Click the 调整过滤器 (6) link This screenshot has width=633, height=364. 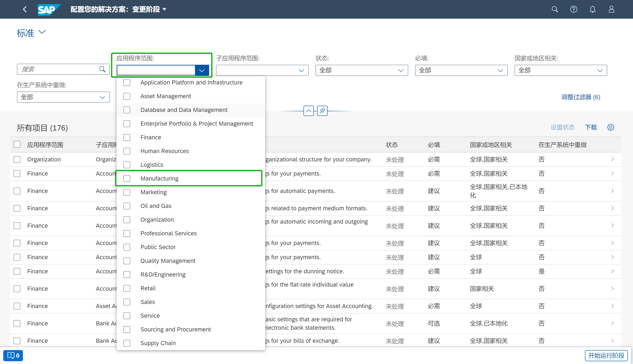click(581, 97)
